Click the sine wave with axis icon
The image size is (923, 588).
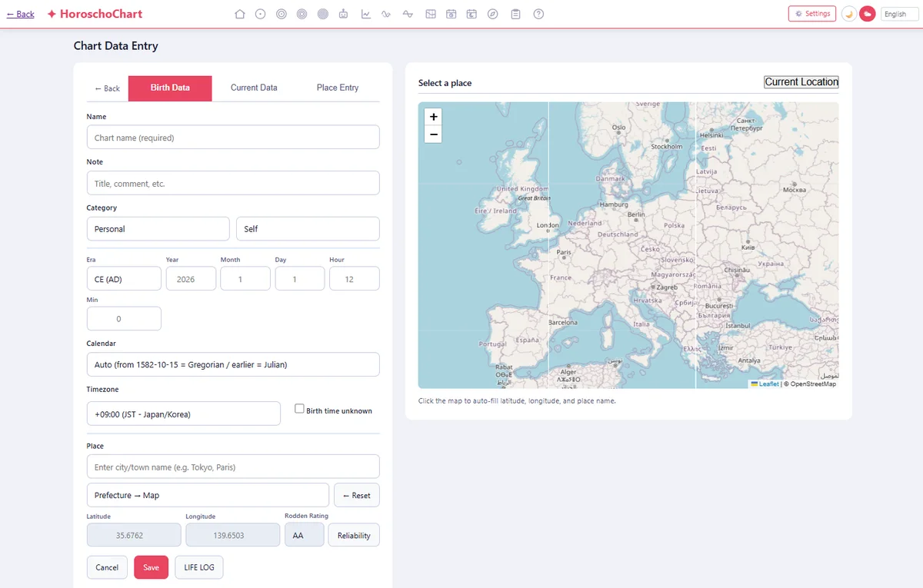tap(408, 14)
